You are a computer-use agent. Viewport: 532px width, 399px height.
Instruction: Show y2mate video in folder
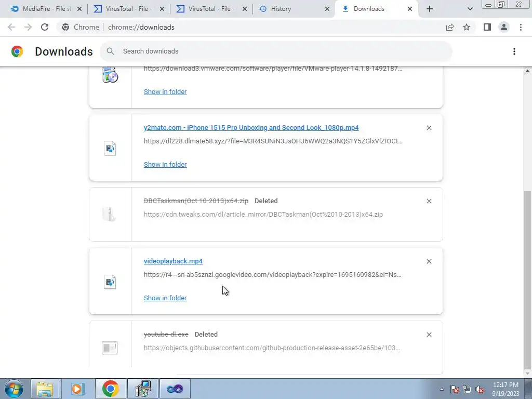tap(165, 164)
